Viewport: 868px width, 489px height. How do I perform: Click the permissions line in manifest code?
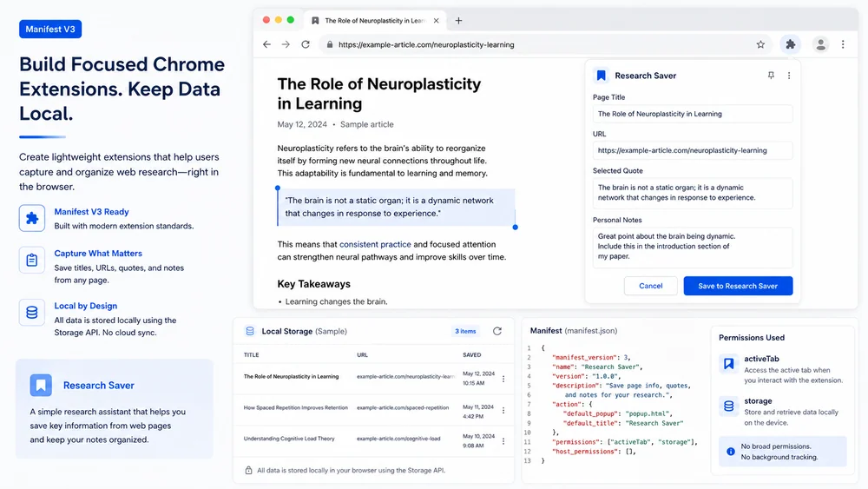[624, 442]
